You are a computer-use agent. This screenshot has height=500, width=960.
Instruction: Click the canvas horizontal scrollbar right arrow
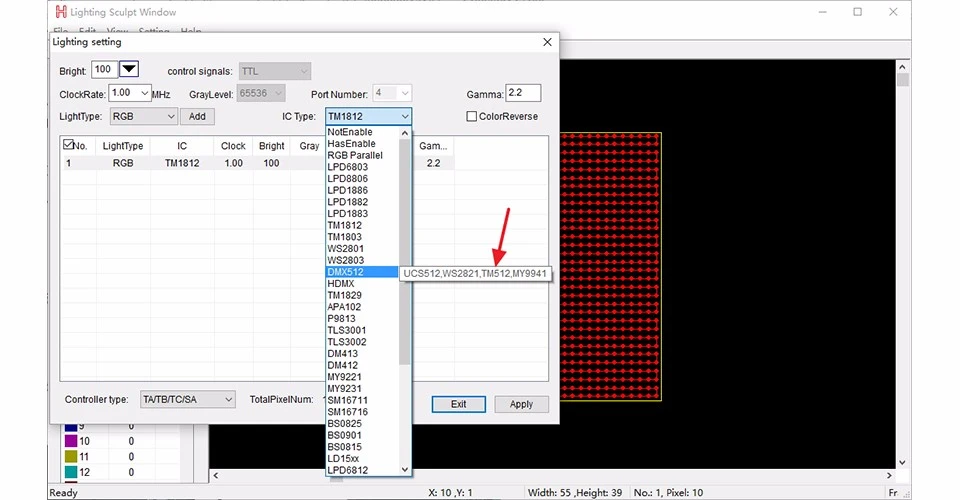coord(889,475)
